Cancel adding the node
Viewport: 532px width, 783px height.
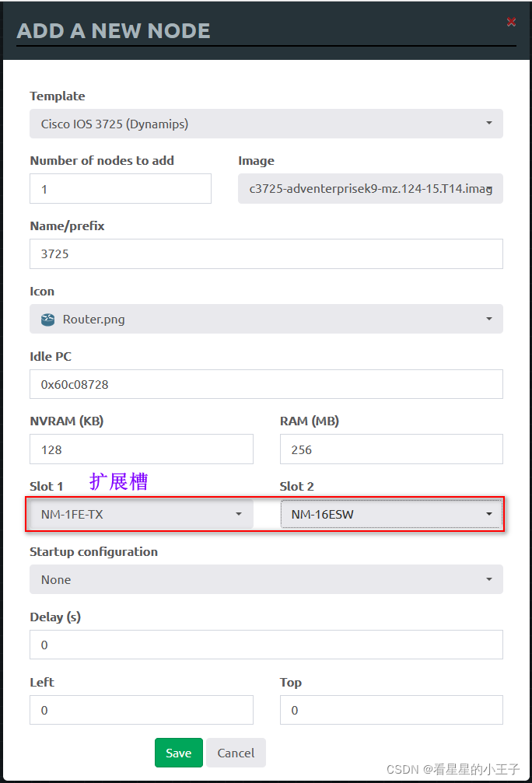pos(236,753)
